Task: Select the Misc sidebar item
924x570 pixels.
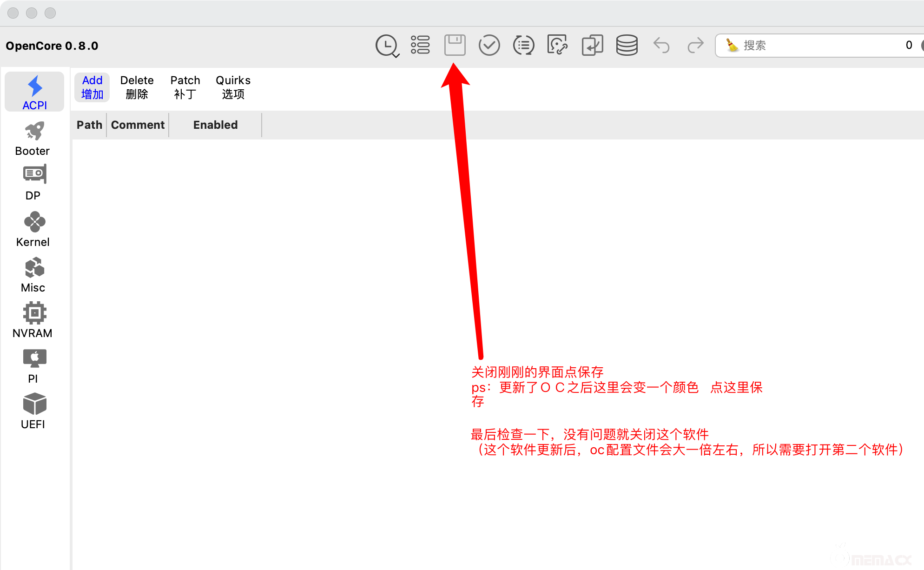Action: 33,275
